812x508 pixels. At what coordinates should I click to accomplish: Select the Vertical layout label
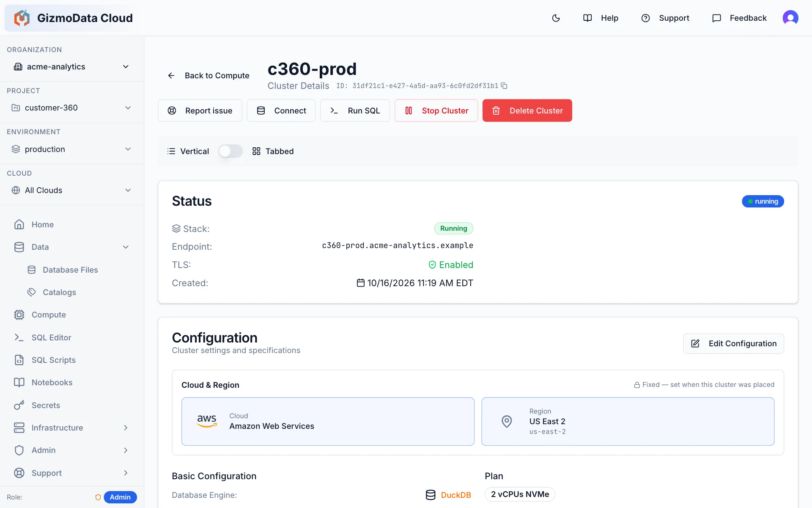(x=195, y=151)
